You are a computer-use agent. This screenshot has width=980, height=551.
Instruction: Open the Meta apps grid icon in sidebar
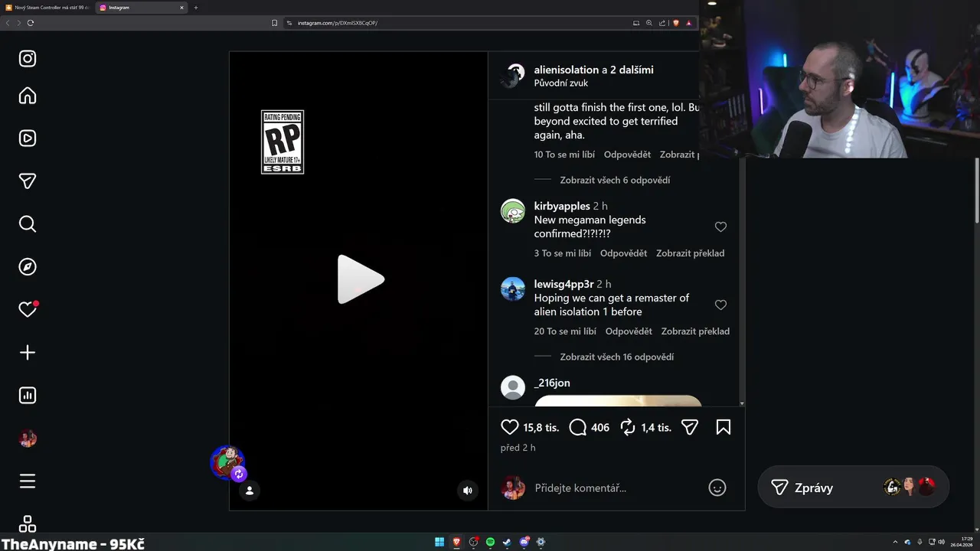pyautogui.click(x=28, y=524)
